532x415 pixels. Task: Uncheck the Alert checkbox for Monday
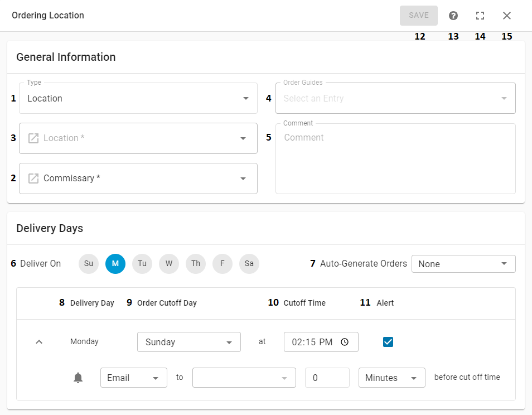pos(388,342)
